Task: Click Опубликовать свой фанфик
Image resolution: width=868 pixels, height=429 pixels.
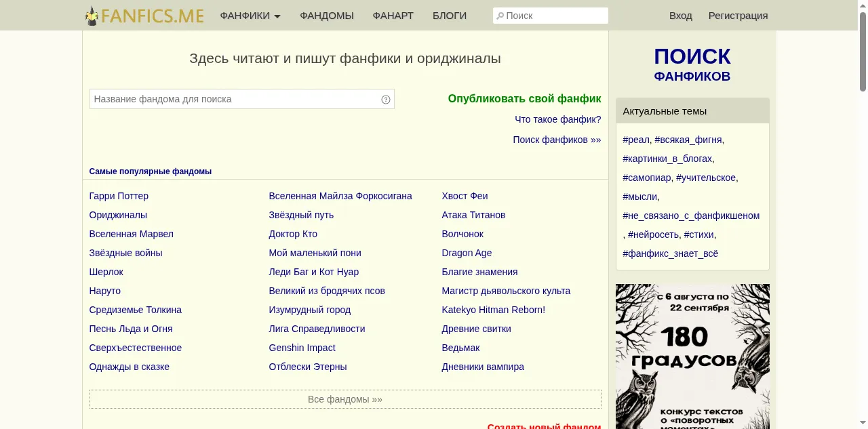Action: click(x=524, y=99)
